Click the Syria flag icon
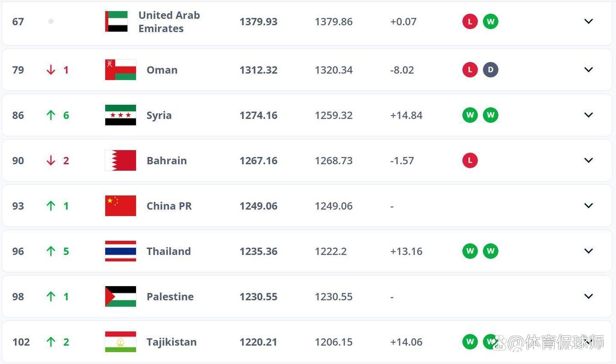The image size is (616, 364). tap(121, 115)
